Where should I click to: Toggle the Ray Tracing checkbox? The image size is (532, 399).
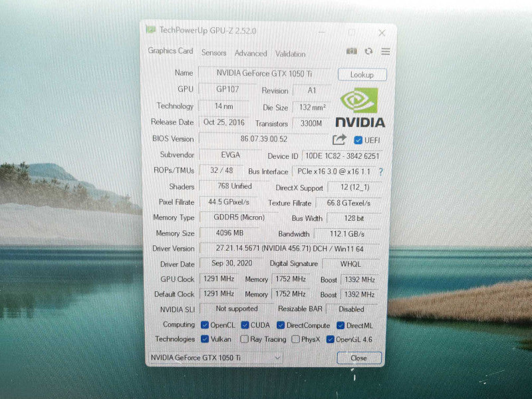point(244,339)
